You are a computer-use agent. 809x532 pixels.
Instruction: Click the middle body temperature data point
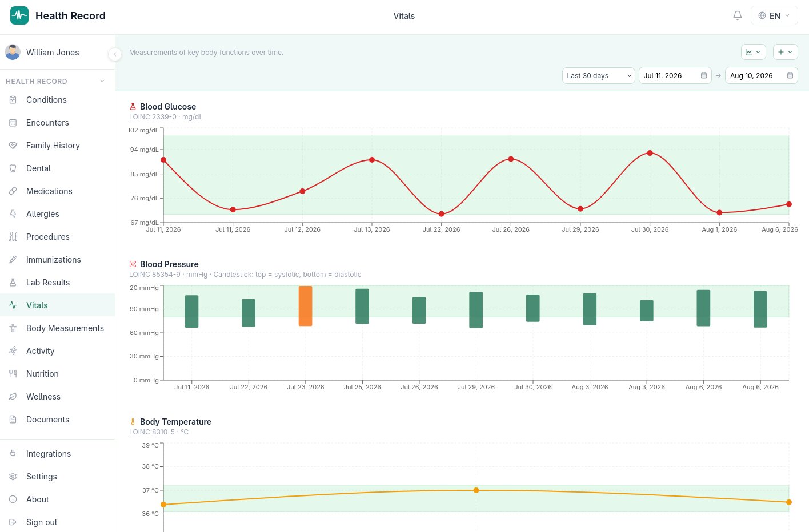click(x=476, y=490)
